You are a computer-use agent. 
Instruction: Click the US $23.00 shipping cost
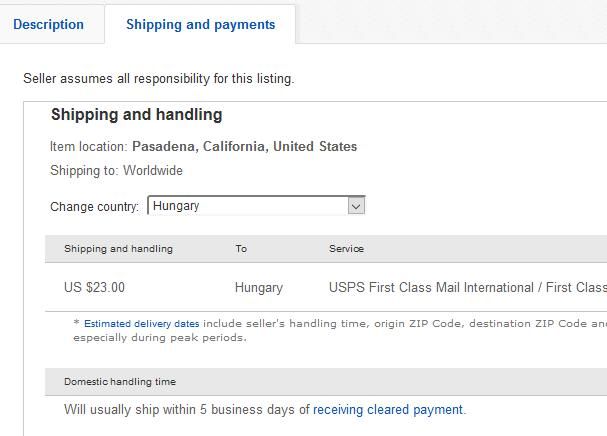94,288
